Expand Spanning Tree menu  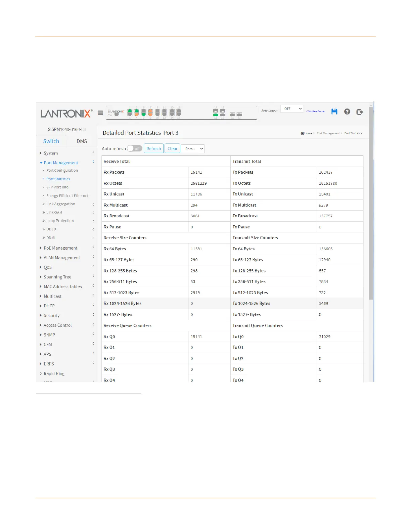point(57,277)
